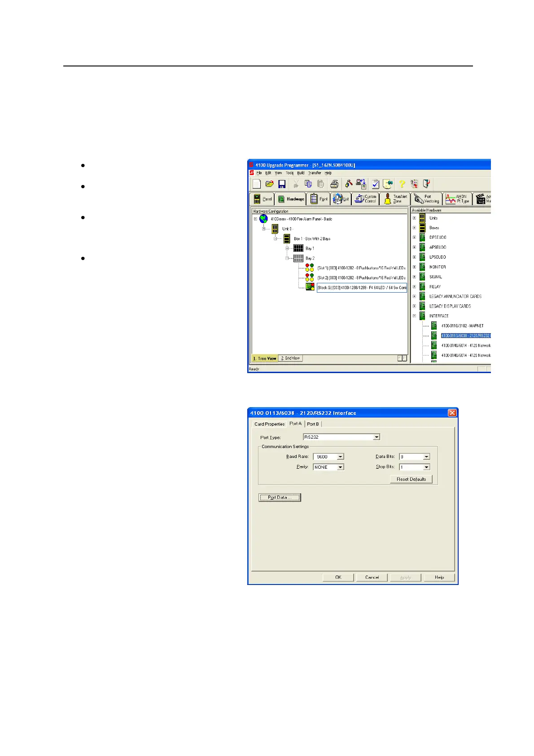Open the Panel tab
534x756 pixels.
coord(262,199)
